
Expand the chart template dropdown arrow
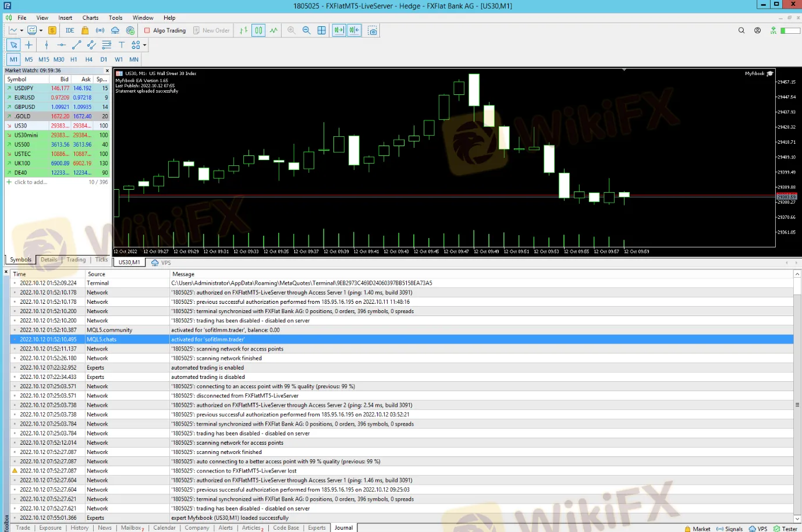(x=41, y=30)
